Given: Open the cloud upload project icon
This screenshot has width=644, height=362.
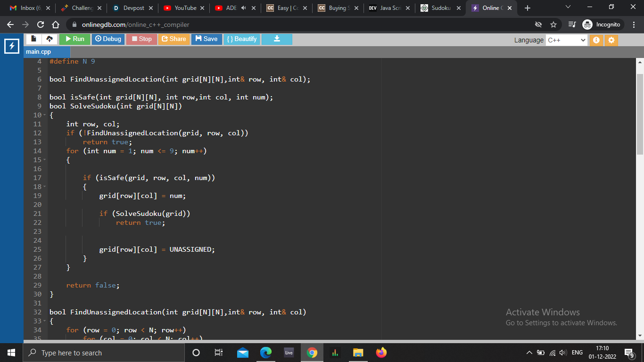Looking at the screenshot, I should coord(50,39).
